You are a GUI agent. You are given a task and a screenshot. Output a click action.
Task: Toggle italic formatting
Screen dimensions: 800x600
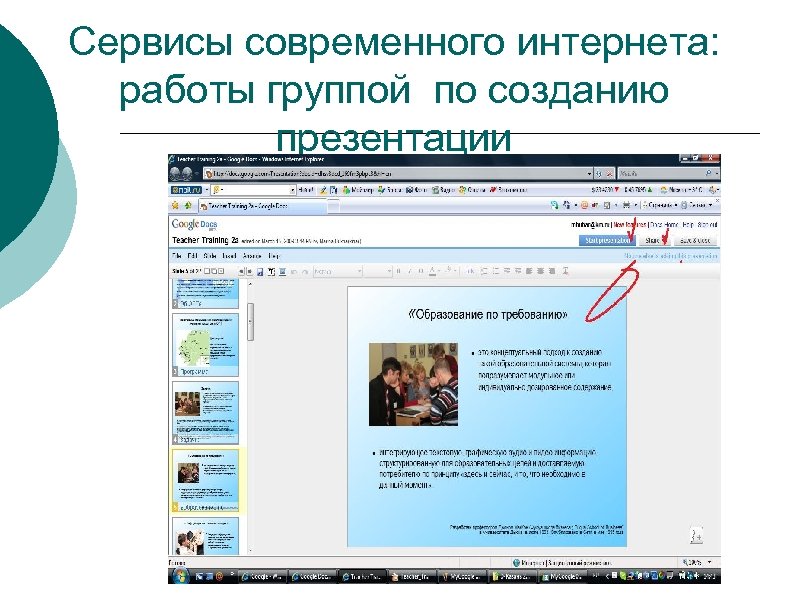pos(412,269)
